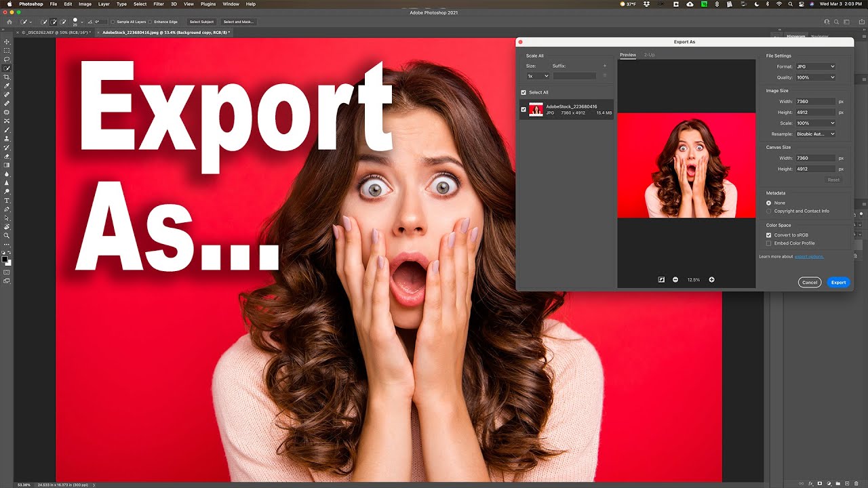Open the export options link
Viewport: 868px width, 488px height.
coord(810,257)
